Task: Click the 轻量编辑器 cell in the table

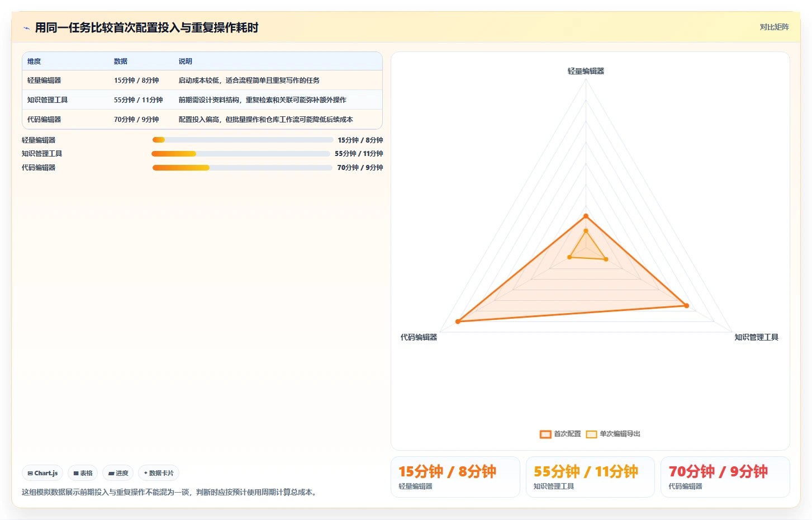Action: point(44,81)
